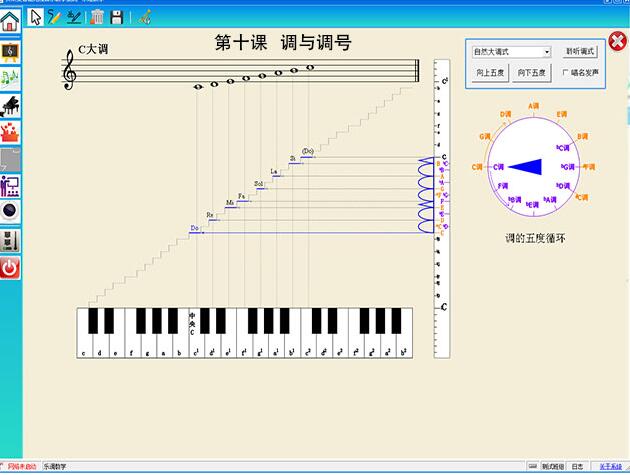Enable the 唱名发声 checkbox
This screenshot has height=475, width=630.
tap(566, 72)
